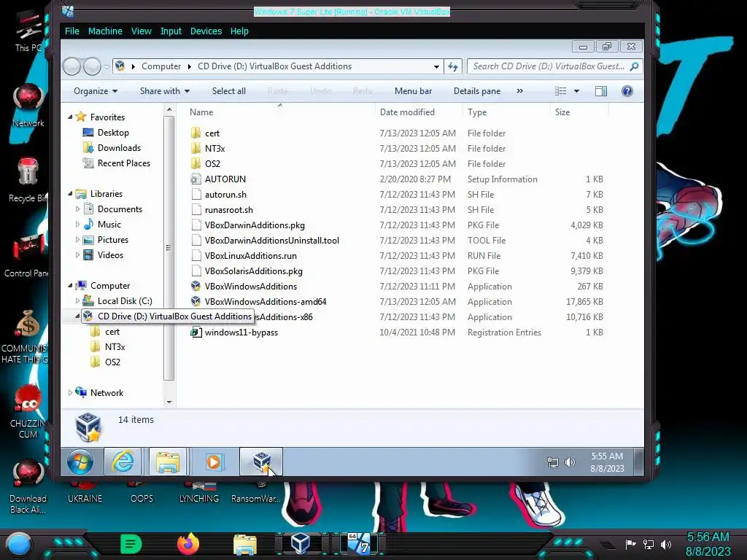Select Videos library in navigation pane
747x560 pixels.
pos(110,254)
